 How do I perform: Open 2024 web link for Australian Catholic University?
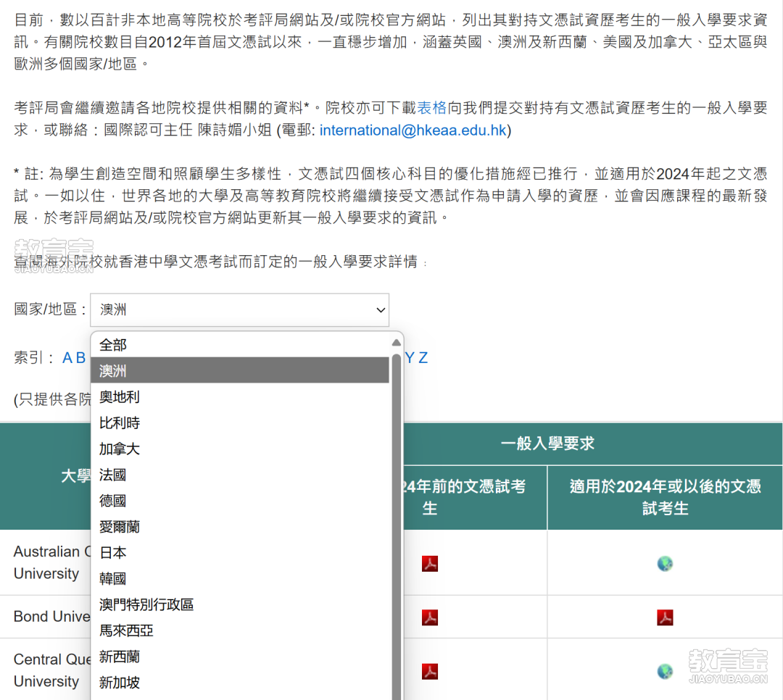665,563
